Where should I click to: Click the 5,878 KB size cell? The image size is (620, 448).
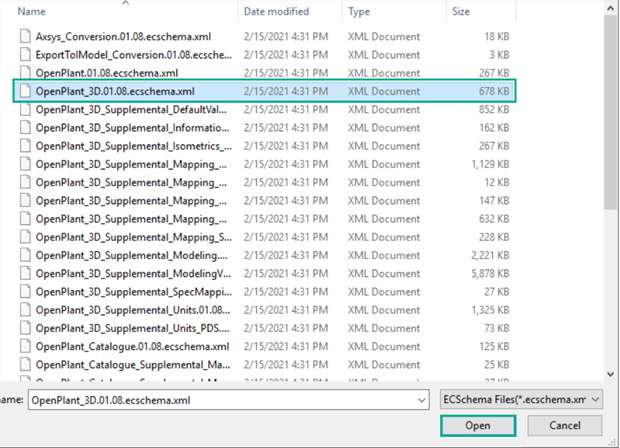(490, 273)
